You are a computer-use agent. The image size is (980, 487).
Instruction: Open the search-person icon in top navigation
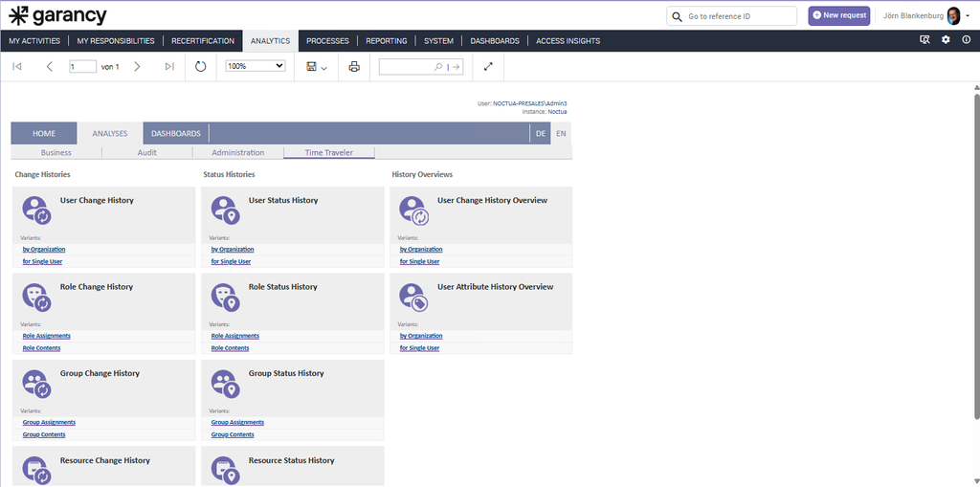coord(925,40)
